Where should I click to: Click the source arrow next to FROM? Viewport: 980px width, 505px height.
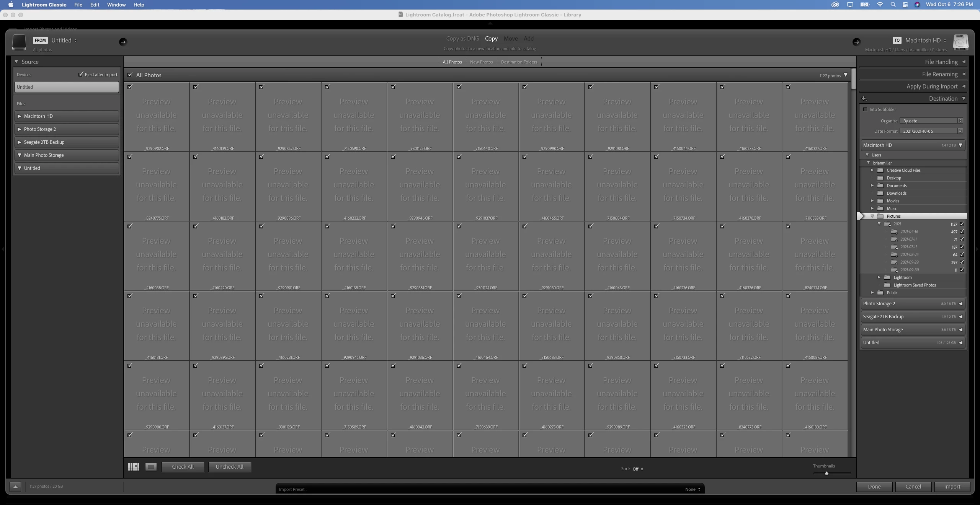[122, 42]
